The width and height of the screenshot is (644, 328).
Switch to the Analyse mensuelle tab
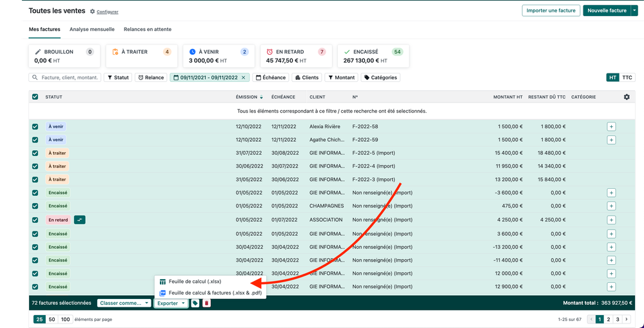pos(92,29)
